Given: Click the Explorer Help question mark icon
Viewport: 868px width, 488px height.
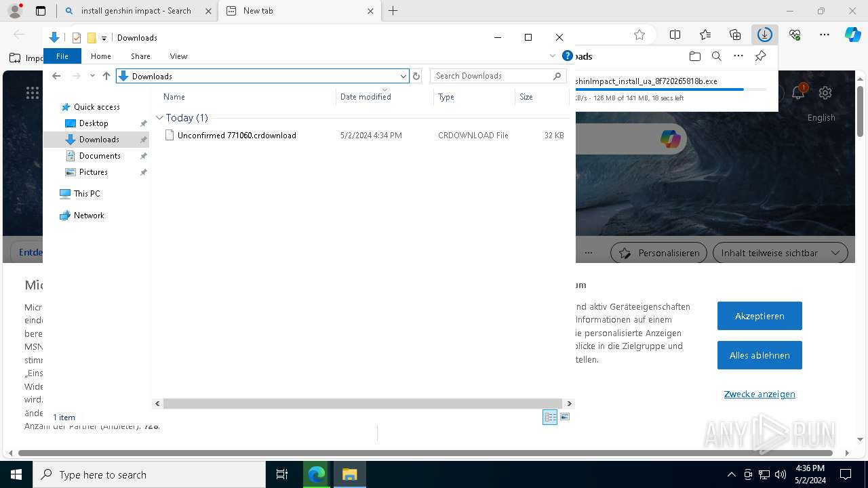Looking at the screenshot, I should tap(568, 56).
